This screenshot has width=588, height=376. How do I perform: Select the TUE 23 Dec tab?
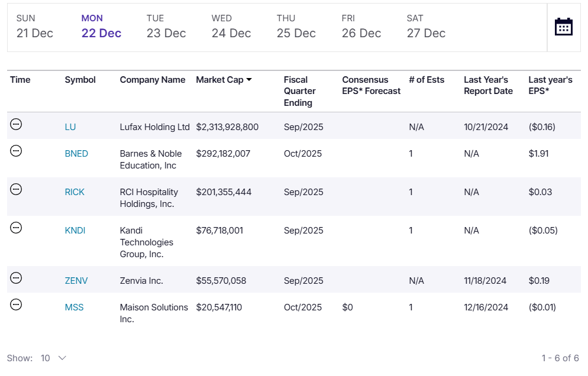(166, 27)
